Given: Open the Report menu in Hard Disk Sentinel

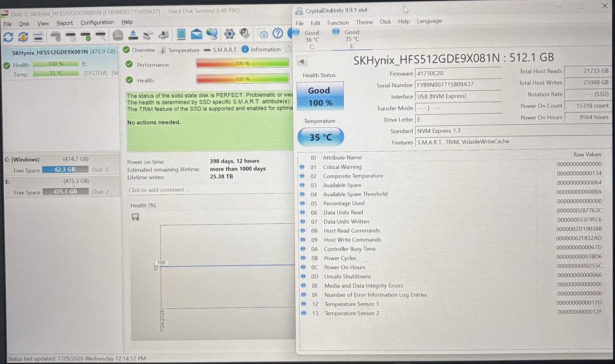Looking at the screenshot, I should click(x=65, y=23).
